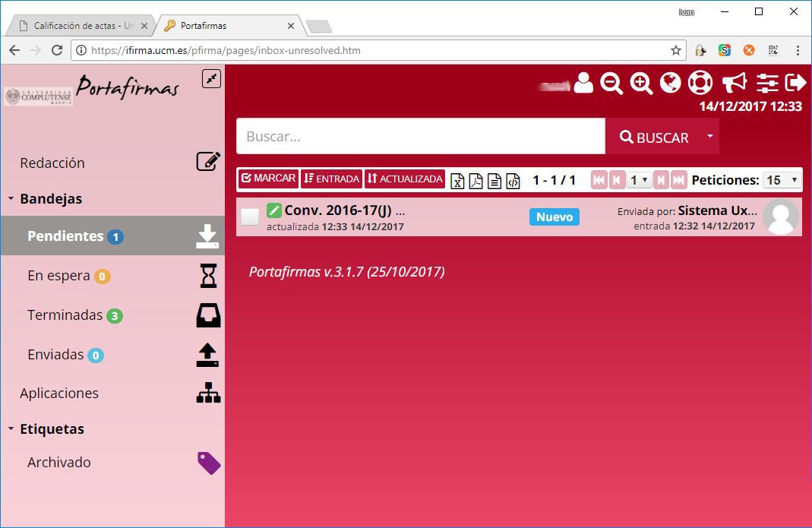Open the page number dropdown
The width and height of the screenshot is (812, 528).
(x=639, y=180)
